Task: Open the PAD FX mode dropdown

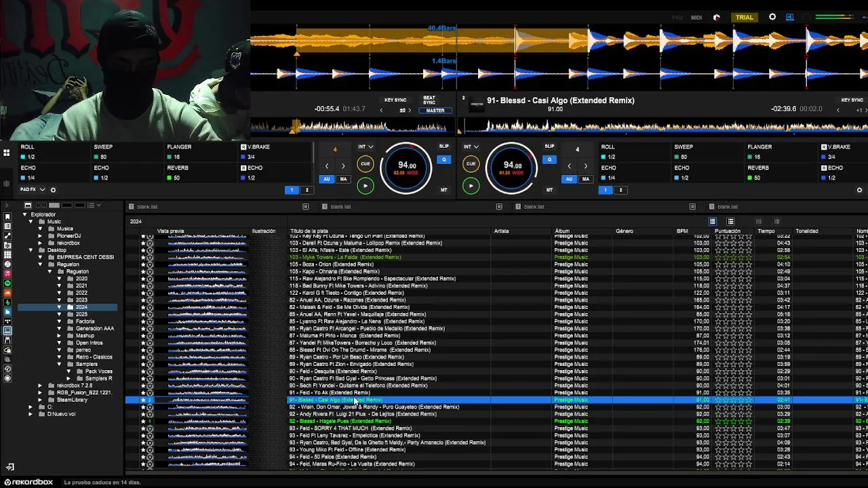Action: coord(33,190)
